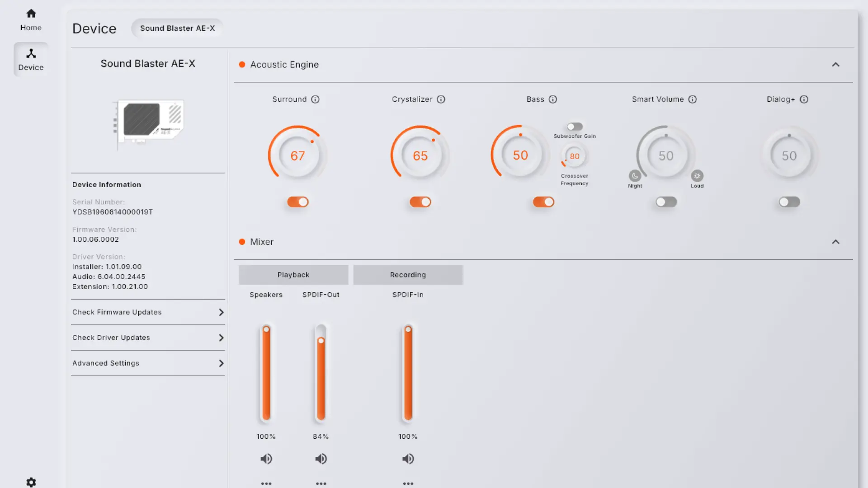Turn off the Surround switch
868x488 pixels.
click(x=298, y=202)
